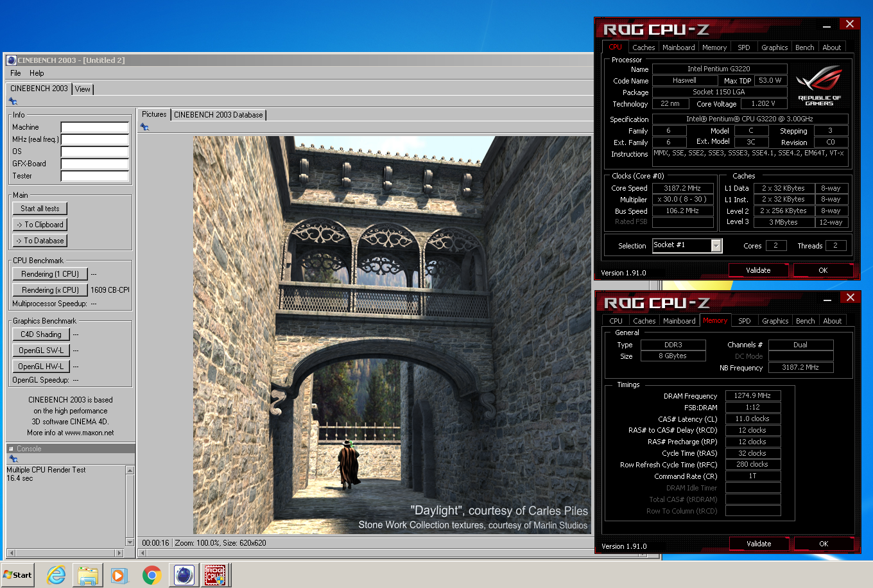Open Google Chrome from taskbar
The width and height of the screenshot is (873, 588).
coord(151,575)
